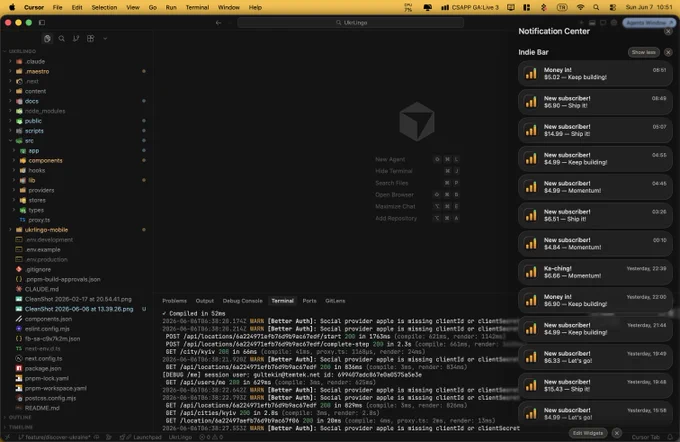Expand the Outline section
The image size is (680, 442).
pos(20,417)
